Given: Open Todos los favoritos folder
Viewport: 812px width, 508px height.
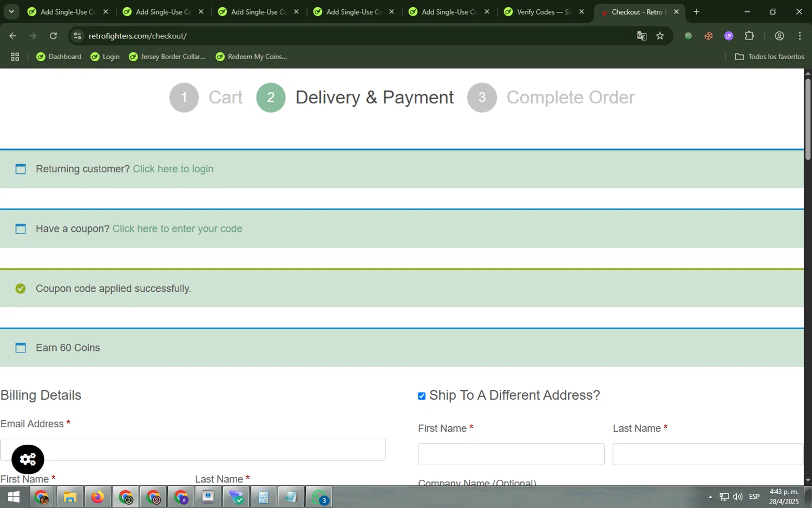Looking at the screenshot, I should pos(769,56).
